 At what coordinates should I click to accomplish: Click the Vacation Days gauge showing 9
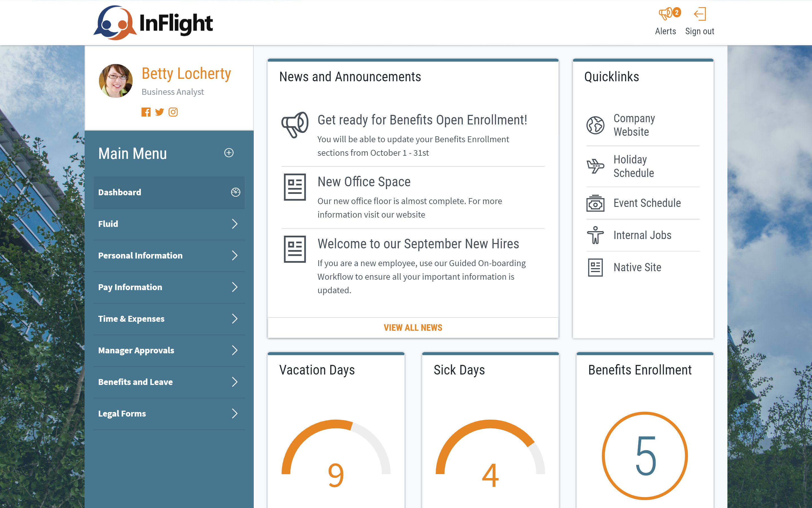click(x=336, y=453)
